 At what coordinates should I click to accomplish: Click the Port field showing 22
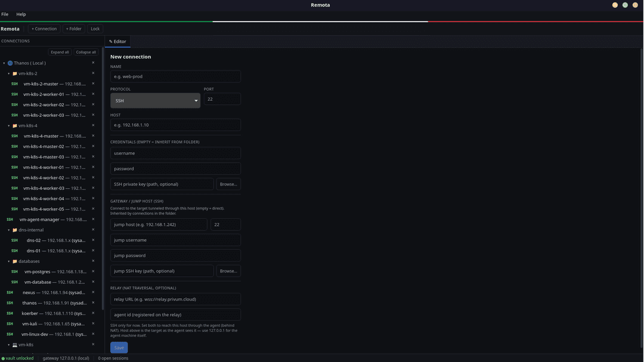point(222,99)
